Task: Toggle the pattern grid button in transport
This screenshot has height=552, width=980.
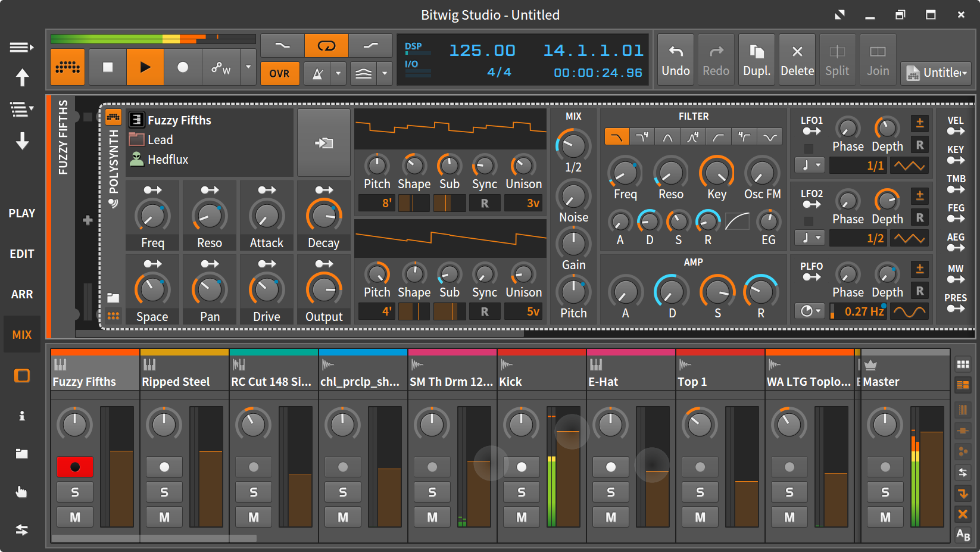Action: (68, 67)
